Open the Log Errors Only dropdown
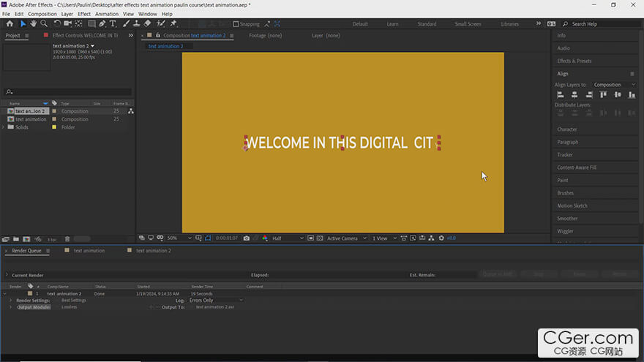Viewport: 644px width, 362px height. pyautogui.click(x=216, y=301)
